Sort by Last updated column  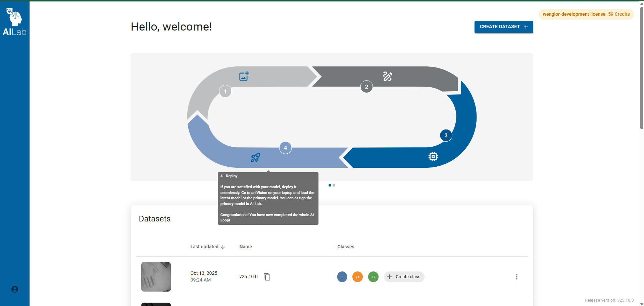208,247
